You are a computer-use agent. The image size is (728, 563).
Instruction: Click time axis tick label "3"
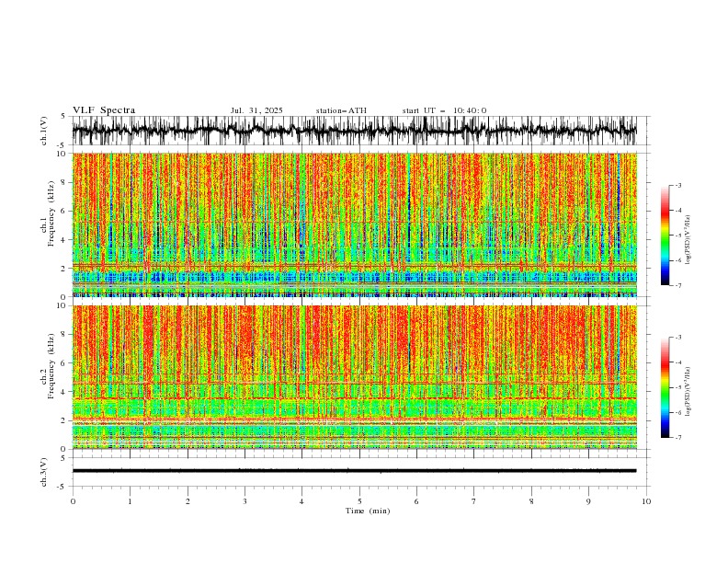[245, 501]
